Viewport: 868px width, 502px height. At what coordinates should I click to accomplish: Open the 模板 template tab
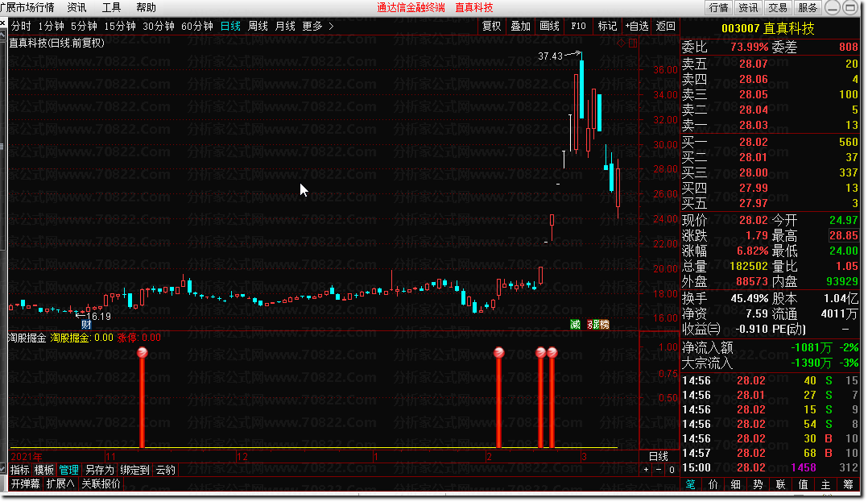click(x=44, y=470)
